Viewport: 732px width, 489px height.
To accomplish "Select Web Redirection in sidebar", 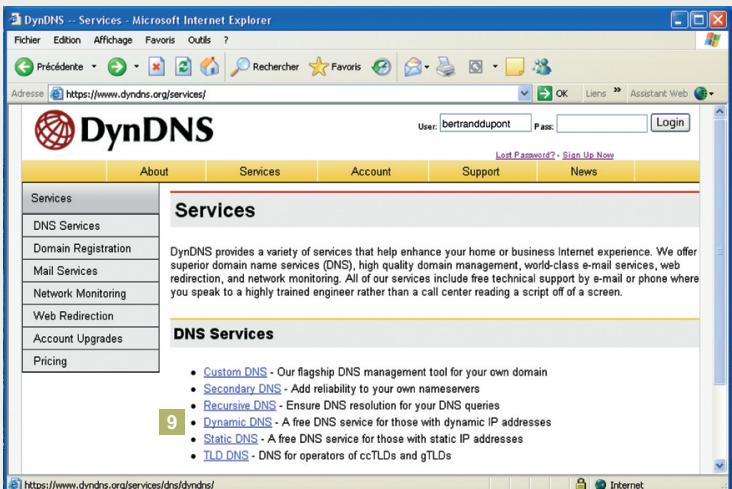I will tap(91, 316).
